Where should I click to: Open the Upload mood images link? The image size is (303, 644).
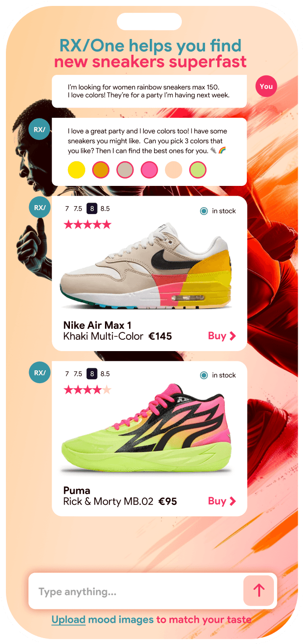(68, 620)
